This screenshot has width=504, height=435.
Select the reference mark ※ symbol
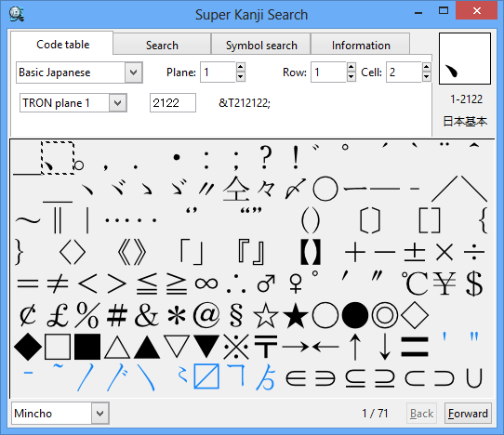[236, 347]
